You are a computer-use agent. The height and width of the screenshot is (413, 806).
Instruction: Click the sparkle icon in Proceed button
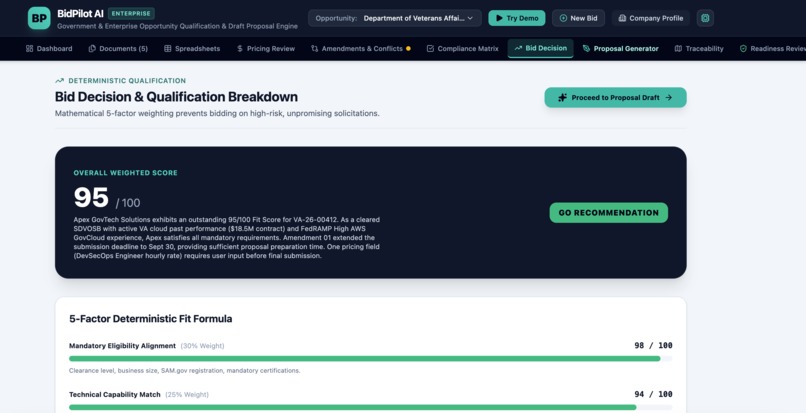[x=562, y=97]
